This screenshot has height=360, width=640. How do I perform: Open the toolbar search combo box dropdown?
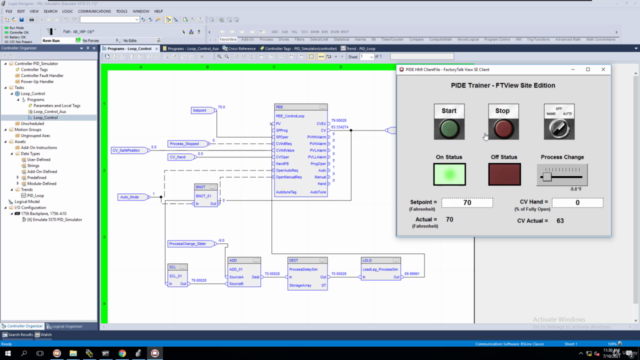136,20
